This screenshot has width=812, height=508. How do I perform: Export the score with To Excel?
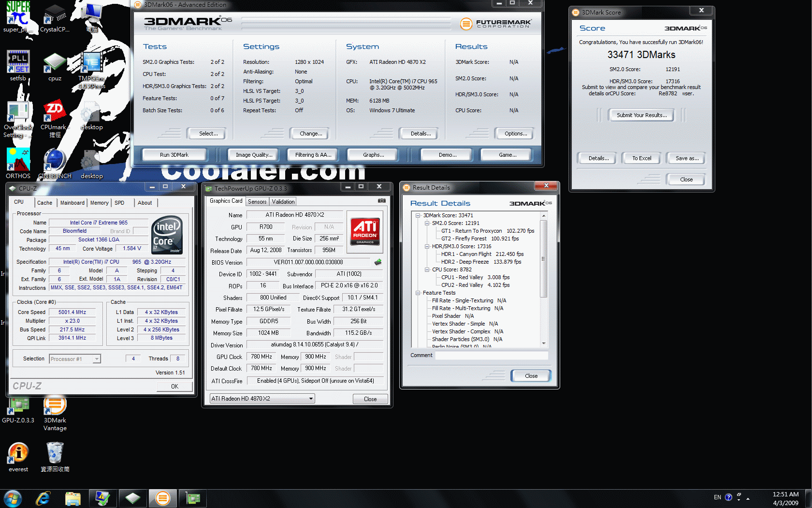coord(641,158)
